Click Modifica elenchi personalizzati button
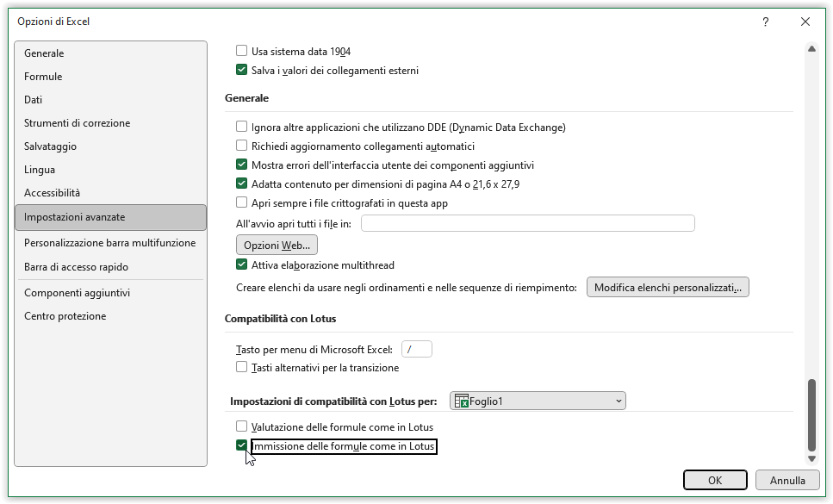 [x=668, y=287]
